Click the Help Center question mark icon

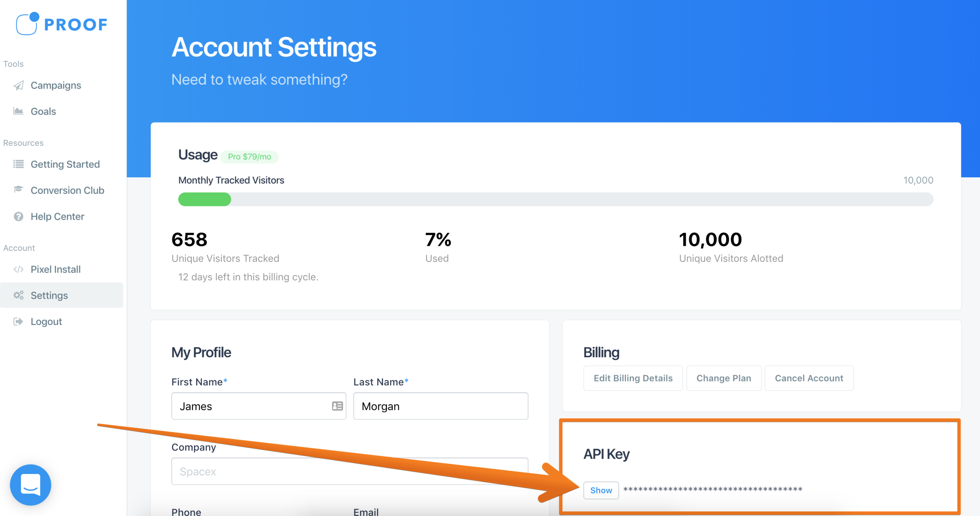18,216
